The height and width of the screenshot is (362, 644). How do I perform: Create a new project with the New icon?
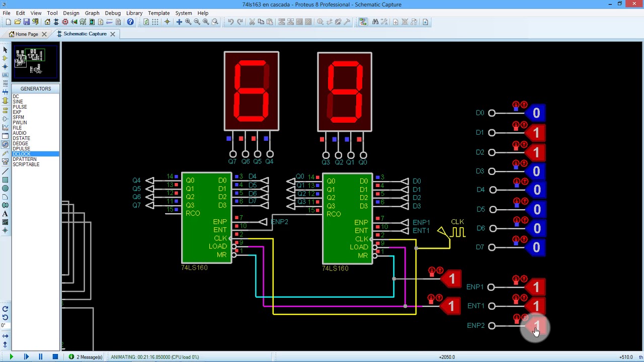pyautogui.click(x=9, y=22)
